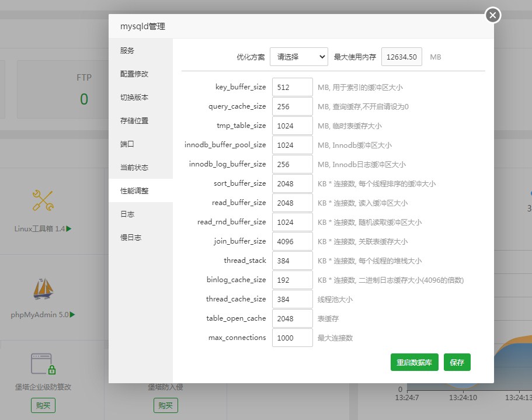Open the 日志 tab
The height and width of the screenshot is (420, 532).
pyautogui.click(x=127, y=214)
